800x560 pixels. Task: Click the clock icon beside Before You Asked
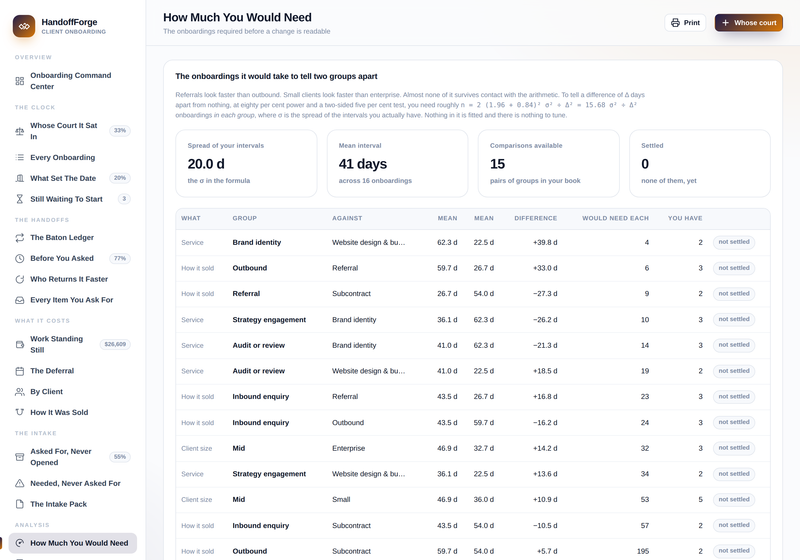[x=19, y=259]
